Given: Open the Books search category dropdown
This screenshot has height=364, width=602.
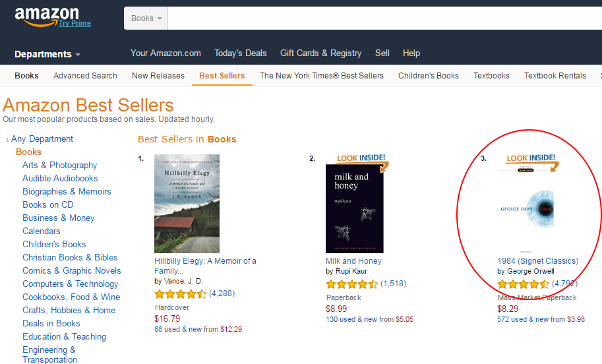Looking at the screenshot, I should 146,18.
